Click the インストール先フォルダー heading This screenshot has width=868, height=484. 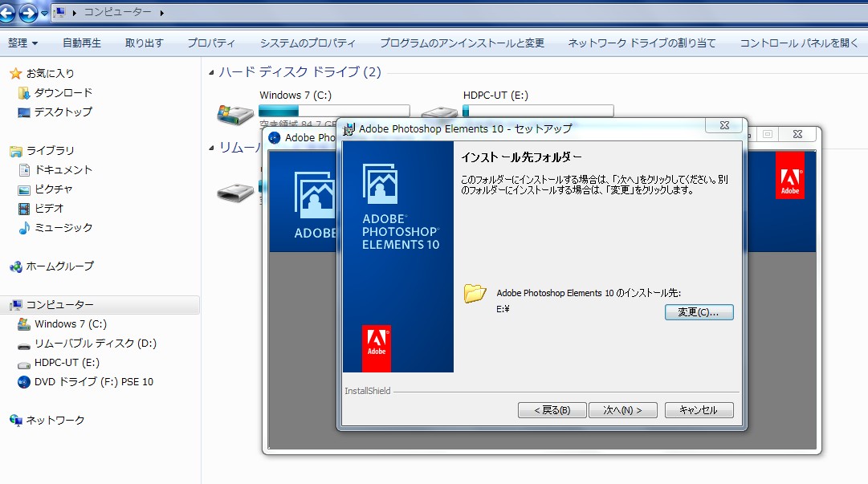[521, 157]
